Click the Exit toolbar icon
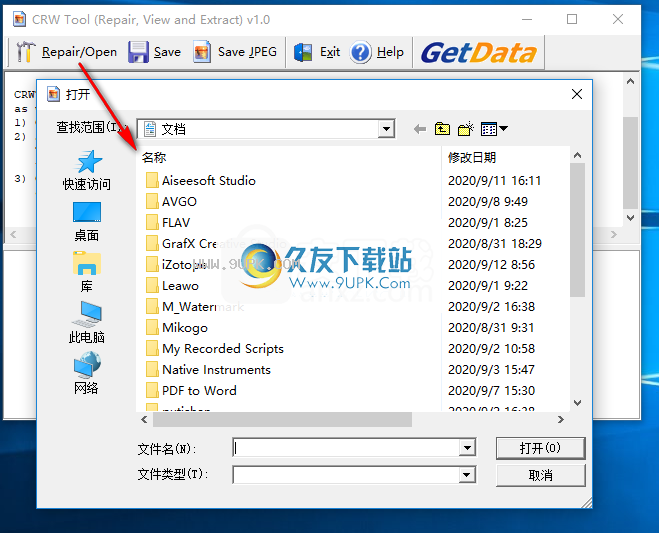 303,53
